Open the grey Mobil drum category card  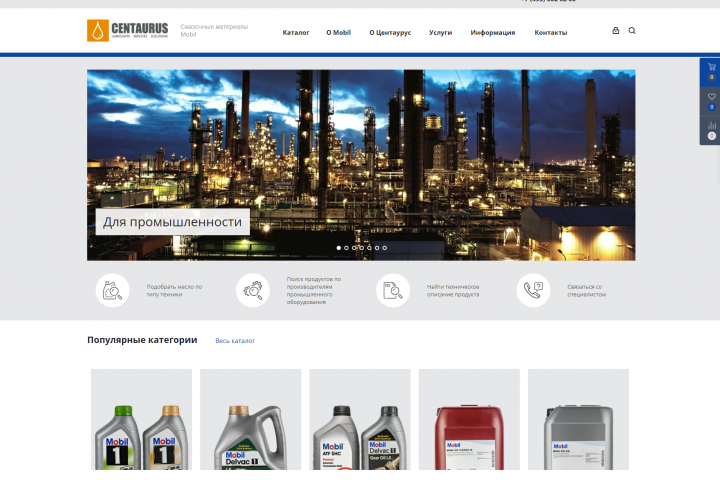[x=579, y=419]
